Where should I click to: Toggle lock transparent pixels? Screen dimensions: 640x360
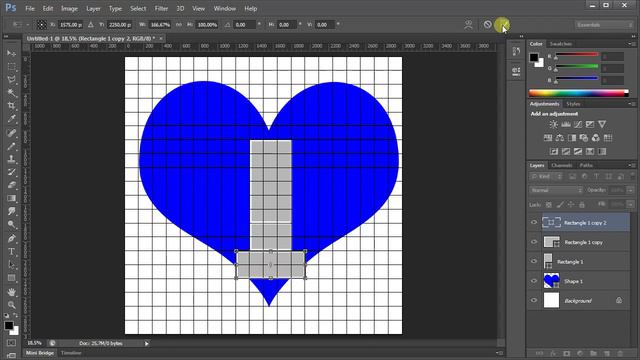coord(549,204)
